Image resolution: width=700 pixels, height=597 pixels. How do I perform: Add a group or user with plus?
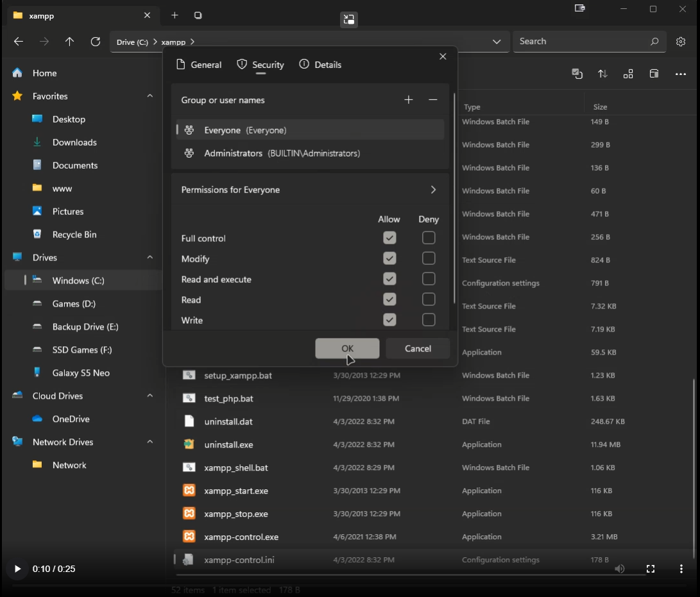[x=409, y=99]
